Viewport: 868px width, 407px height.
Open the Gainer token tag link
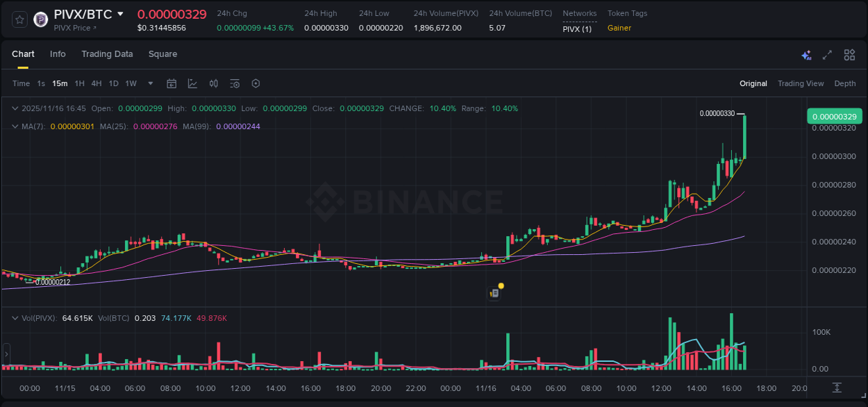[618, 29]
